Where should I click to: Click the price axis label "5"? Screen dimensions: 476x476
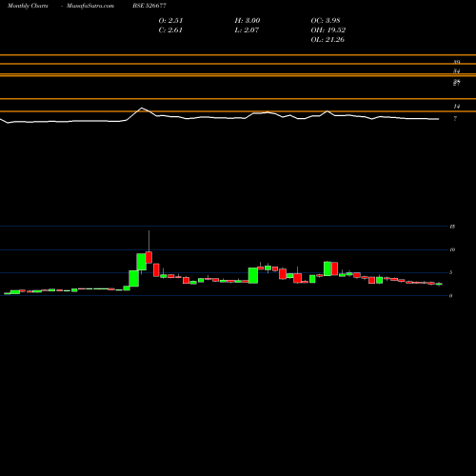(451, 272)
